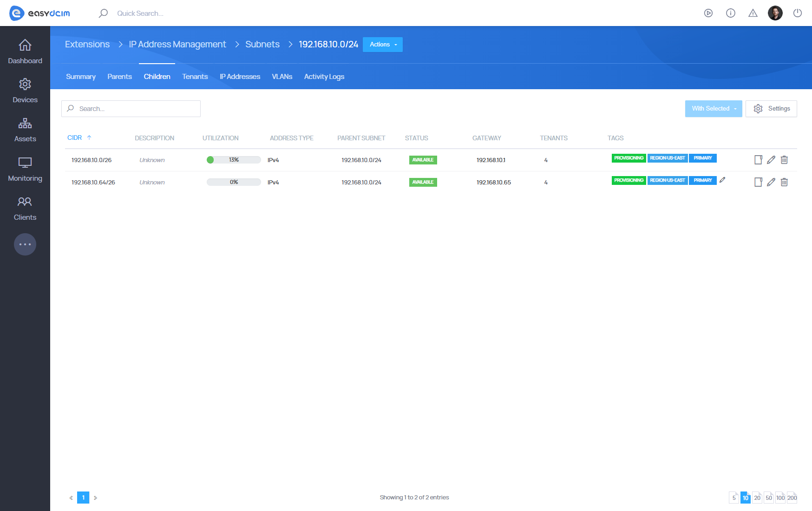Screen dimensions: 812x511
Task: Focus the Quick Search field
Action: pos(140,13)
